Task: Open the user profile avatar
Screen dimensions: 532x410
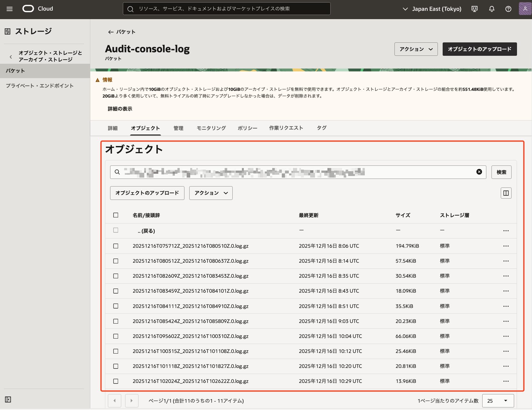Action: (525, 9)
